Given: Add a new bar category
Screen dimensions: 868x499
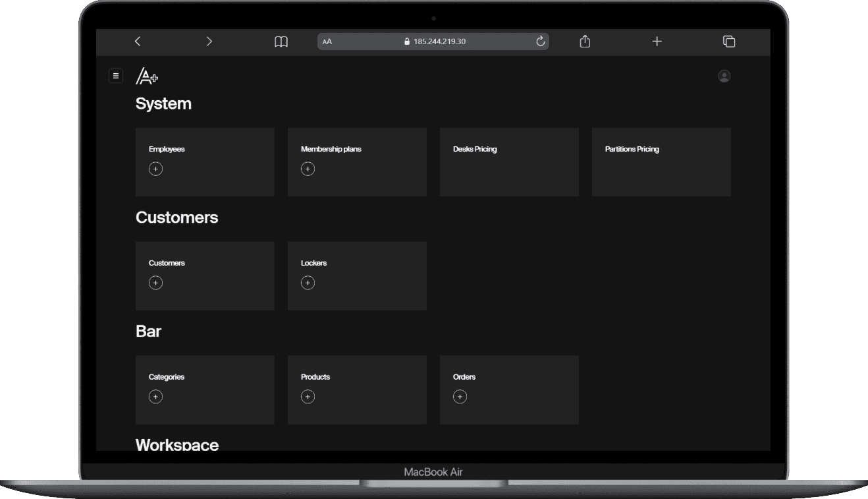Looking at the screenshot, I should click(x=155, y=397).
